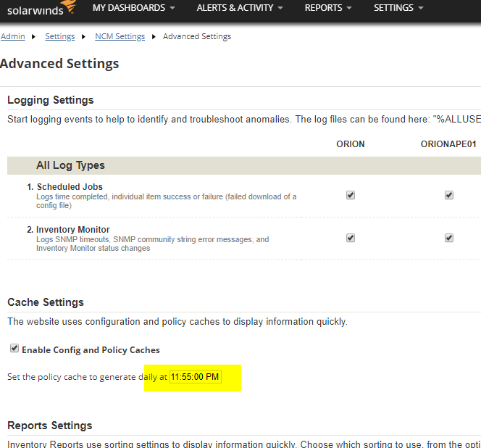Toggle Inventory Monitor logging for ORIONAPE01

coord(449,238)
